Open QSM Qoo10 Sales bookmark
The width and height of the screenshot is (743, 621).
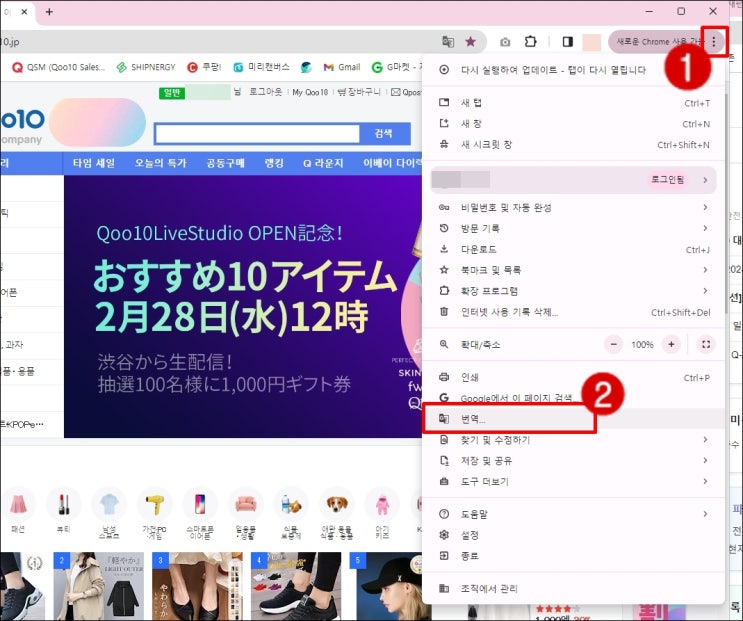(58, 67)
